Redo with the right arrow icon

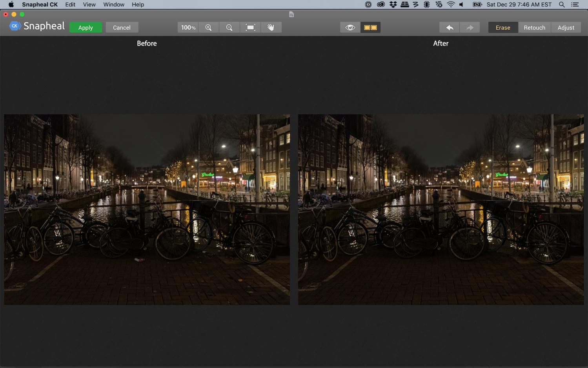point(470,27)
